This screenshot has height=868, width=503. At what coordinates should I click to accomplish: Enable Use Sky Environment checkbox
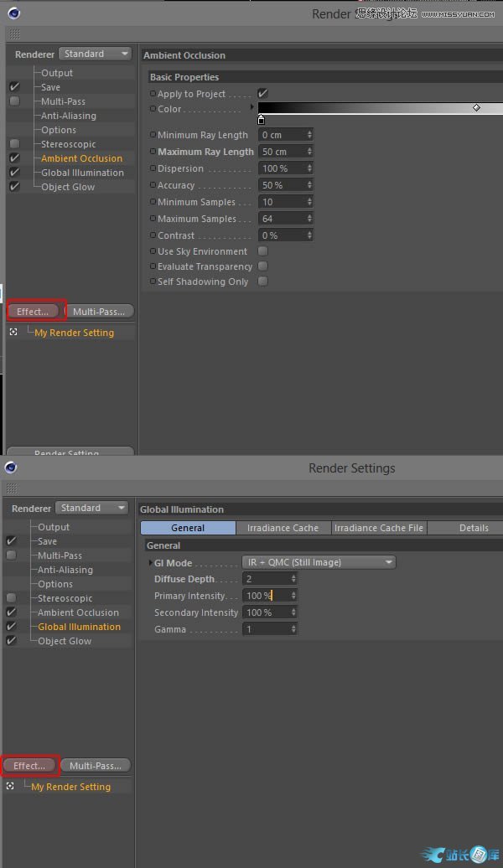tap(262, 251)
